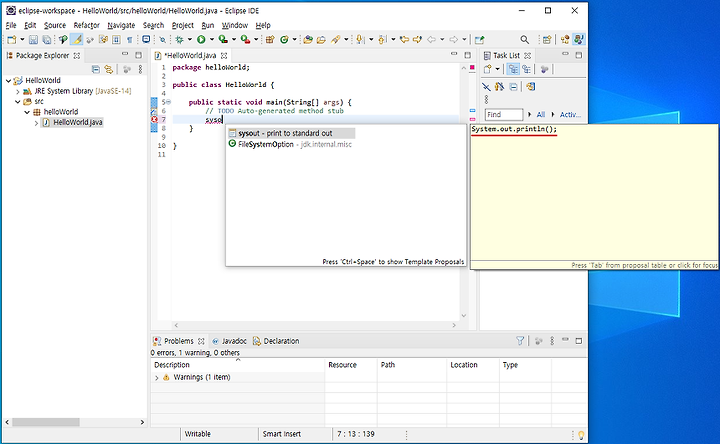Toggle Block Selection Mode button

click(116, 40)
